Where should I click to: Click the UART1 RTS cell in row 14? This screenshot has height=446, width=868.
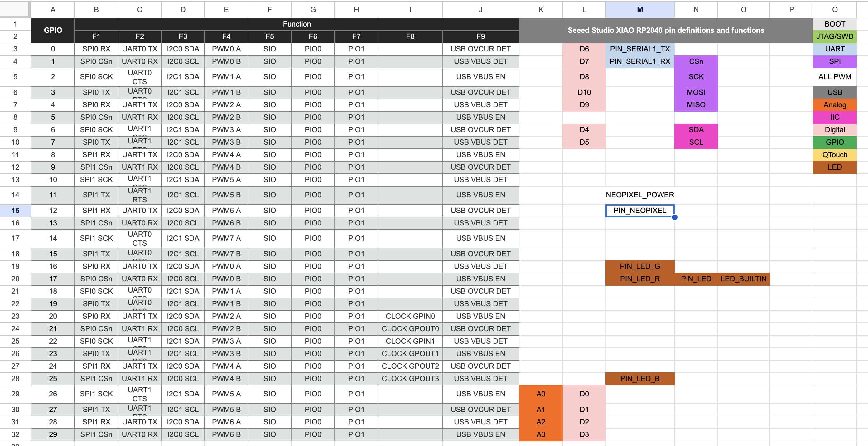(x=139, y=195)
